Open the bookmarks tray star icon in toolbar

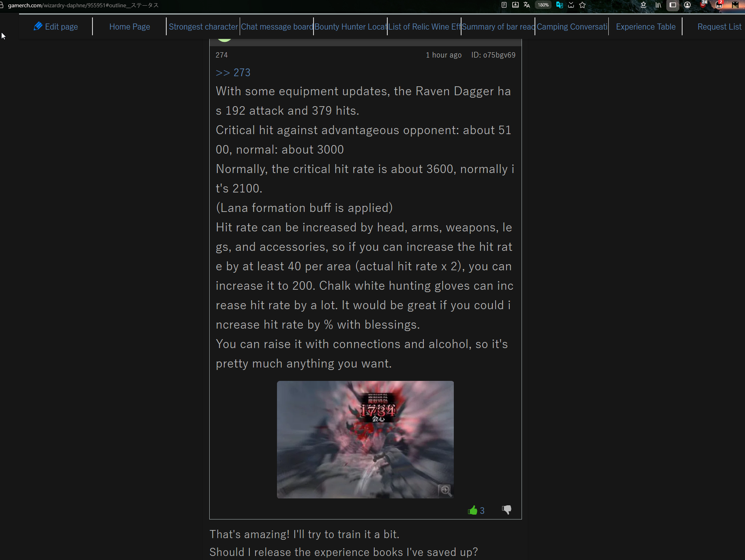[644, 5]
